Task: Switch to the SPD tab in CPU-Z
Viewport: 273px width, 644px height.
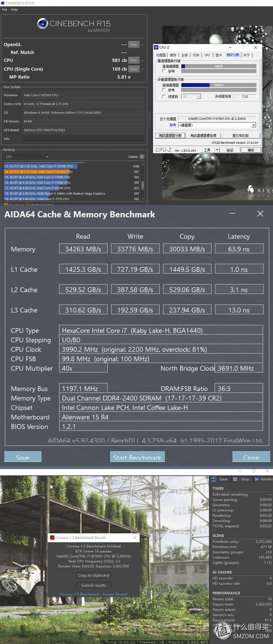Action: [207, 55]
